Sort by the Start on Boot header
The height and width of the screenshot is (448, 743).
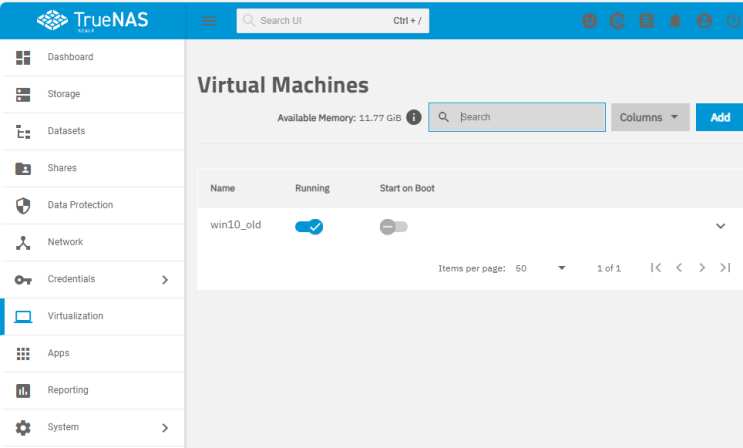[407, 188]
